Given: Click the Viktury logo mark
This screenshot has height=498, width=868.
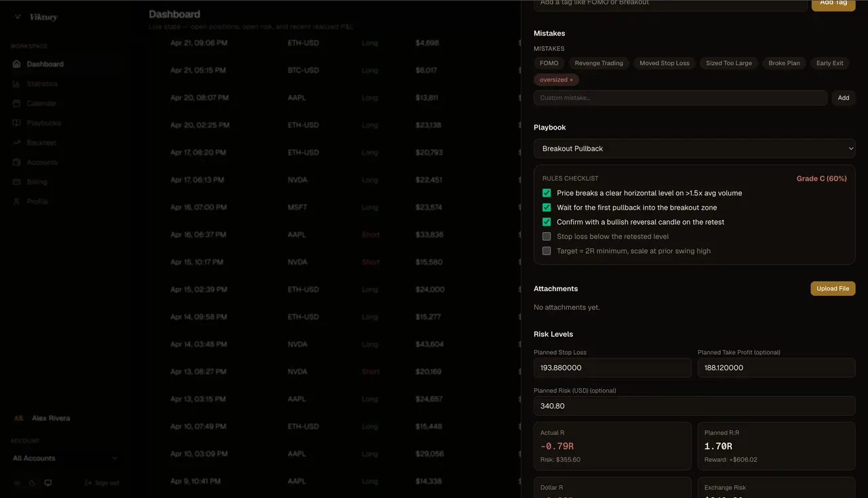Looking at the screenshot, I should pos(18,17).
